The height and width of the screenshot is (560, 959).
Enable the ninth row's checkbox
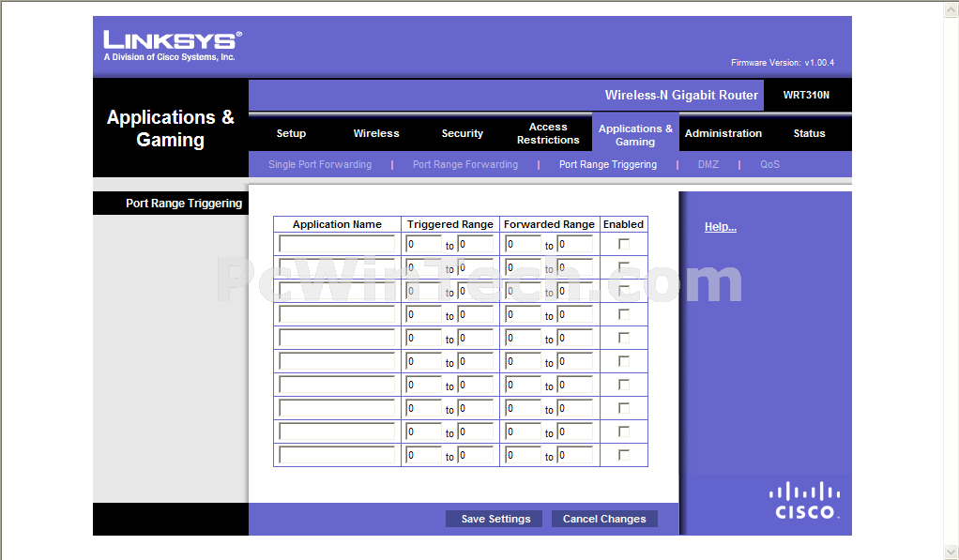click(x=624, y=431)
